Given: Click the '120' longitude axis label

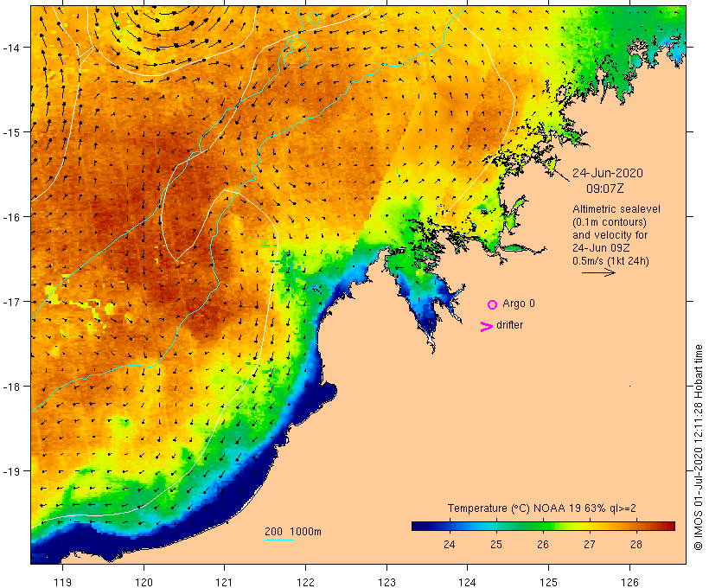Looking at the screenshot, I should [x=144, y=582].
